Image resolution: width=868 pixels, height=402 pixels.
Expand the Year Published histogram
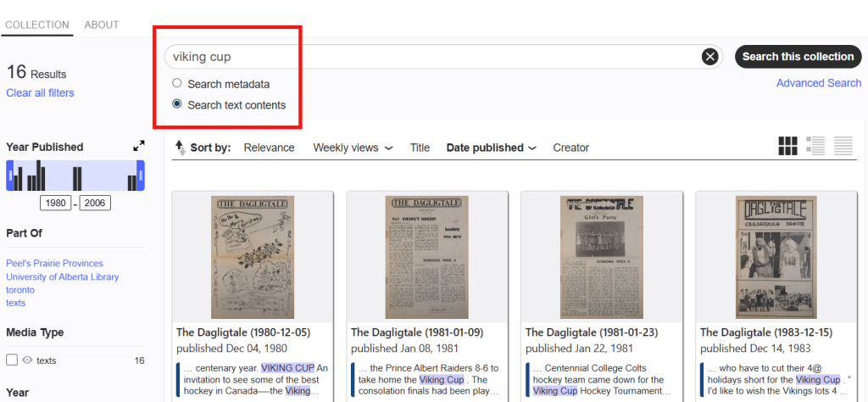pyautogui.click(x=139, y=146)
